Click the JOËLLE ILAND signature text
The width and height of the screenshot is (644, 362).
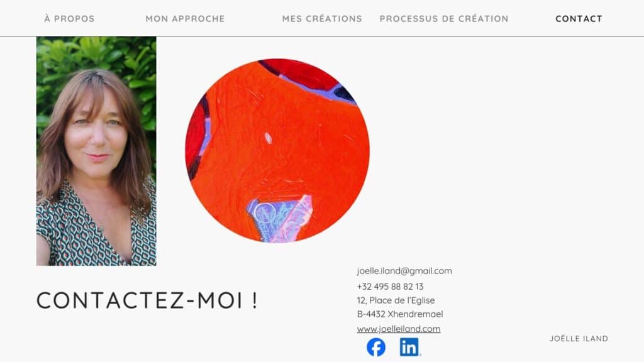tap(579, 339)
